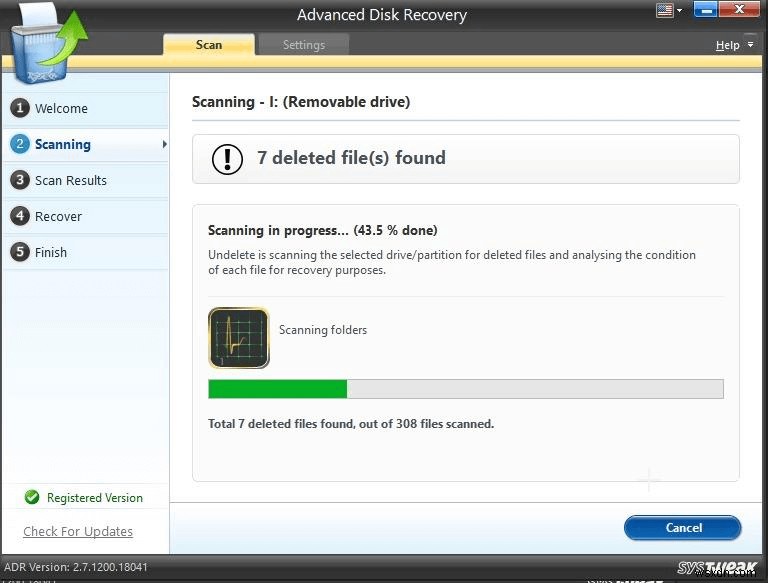Viewport: 768px width, 583px height.
Task: Click the exclamation alert icon beside deleted files found
Action: [227, 159]
